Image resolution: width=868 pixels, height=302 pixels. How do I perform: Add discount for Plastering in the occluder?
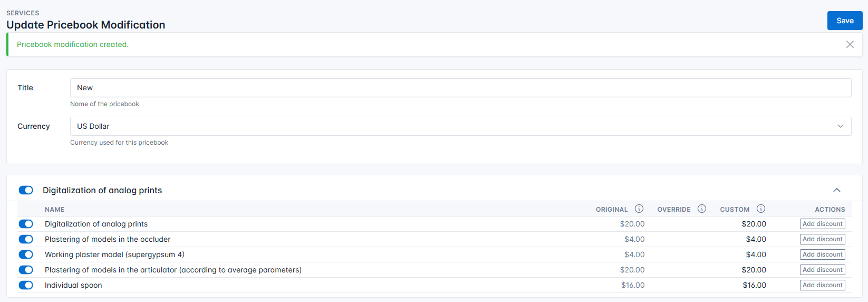click(822, 239)
